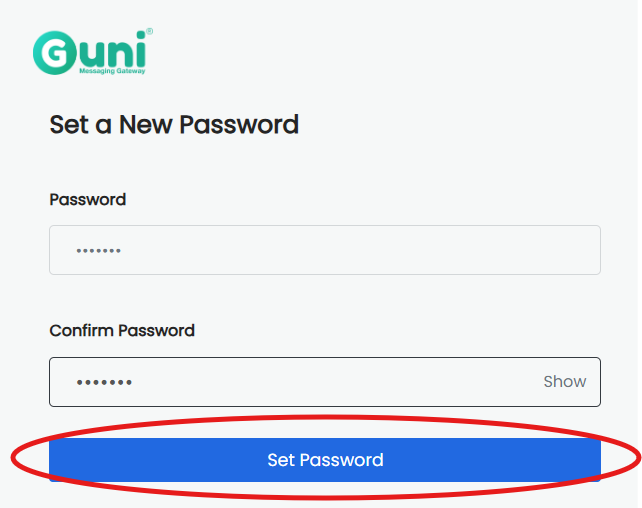
Task: Click masked dots in the Password box
Action: pos(99,251)
